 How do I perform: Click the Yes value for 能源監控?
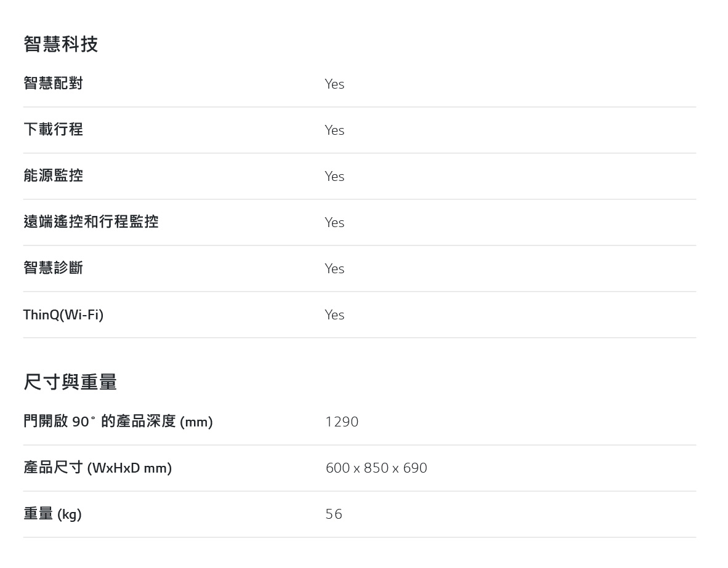[x=334, y=177]
